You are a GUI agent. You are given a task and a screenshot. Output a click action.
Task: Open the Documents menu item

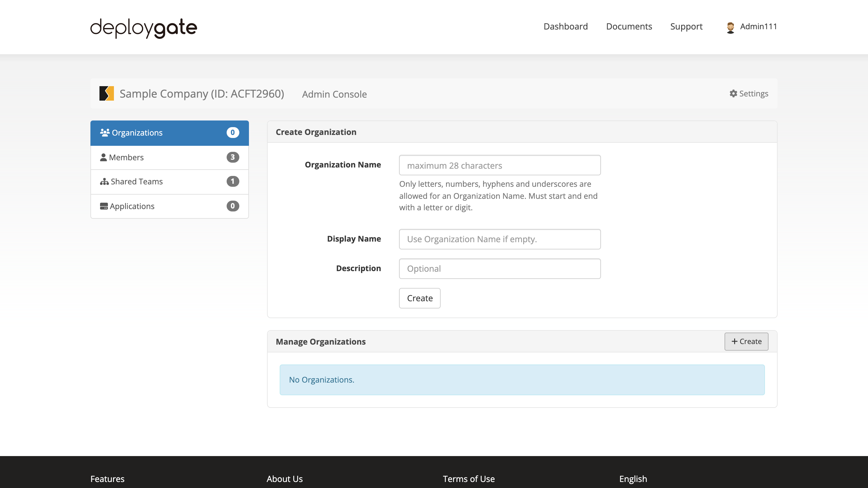(629, 26)
